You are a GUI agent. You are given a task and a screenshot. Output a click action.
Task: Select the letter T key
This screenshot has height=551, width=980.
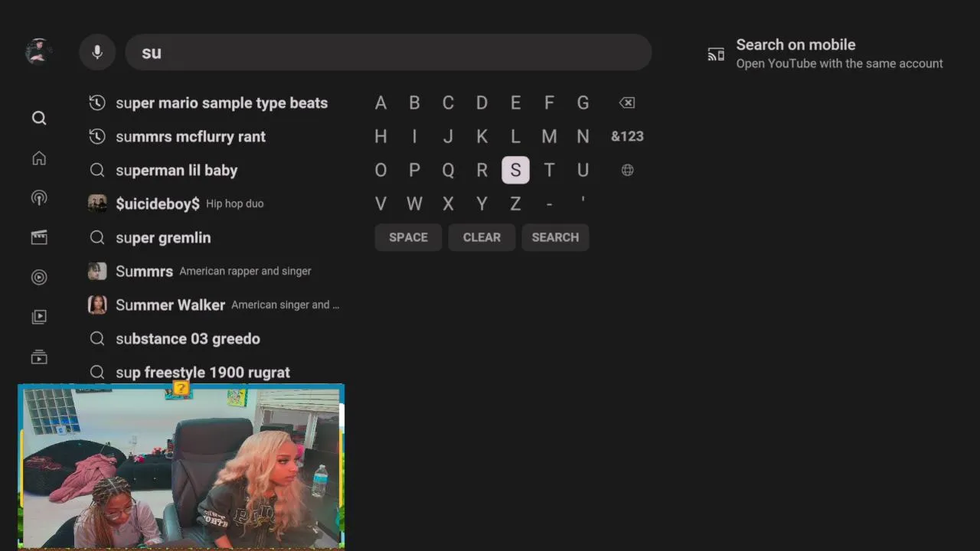[x=549, y=170]
